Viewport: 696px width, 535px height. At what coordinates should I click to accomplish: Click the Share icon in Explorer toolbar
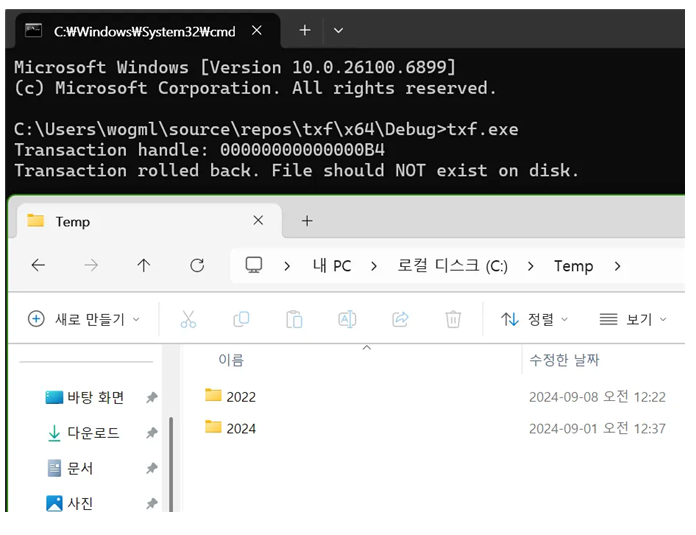click(x=400, y=319)
